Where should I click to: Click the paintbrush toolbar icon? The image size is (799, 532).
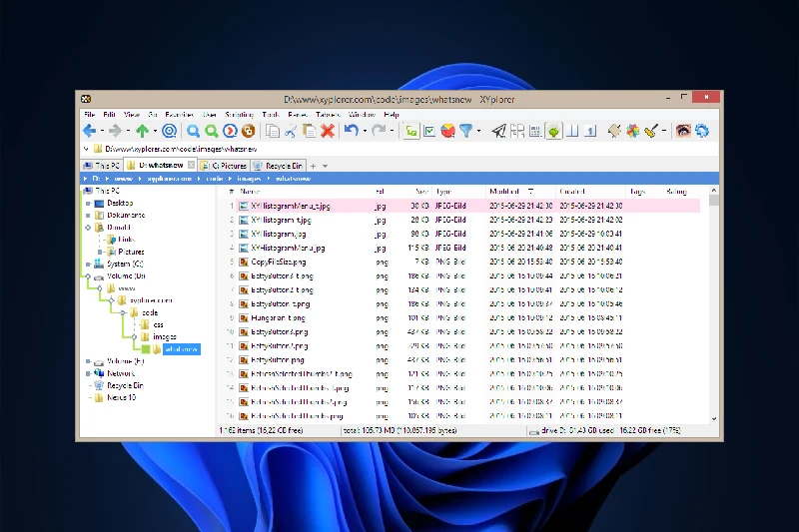[x=651, y=132]
